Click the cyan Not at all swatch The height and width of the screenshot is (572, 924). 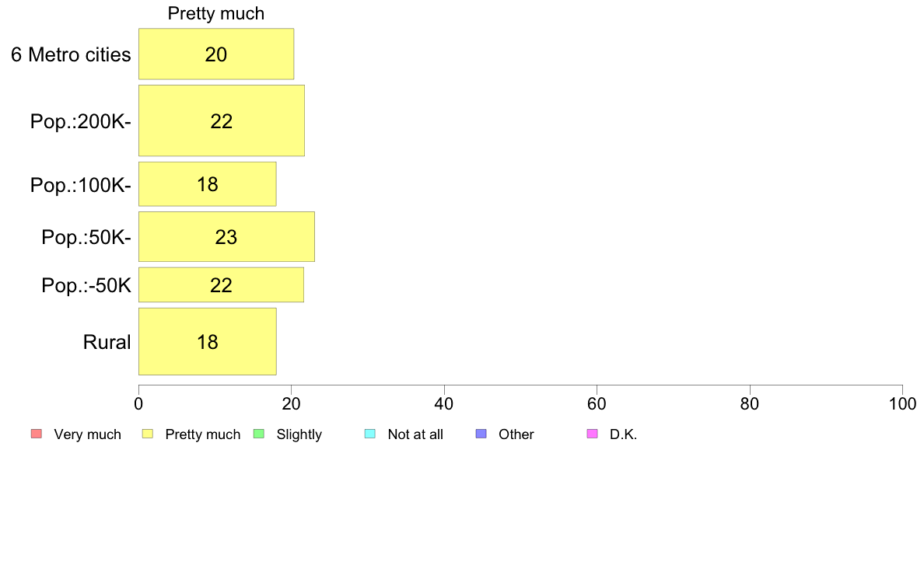pyautogui.click(x=370, y=434)
